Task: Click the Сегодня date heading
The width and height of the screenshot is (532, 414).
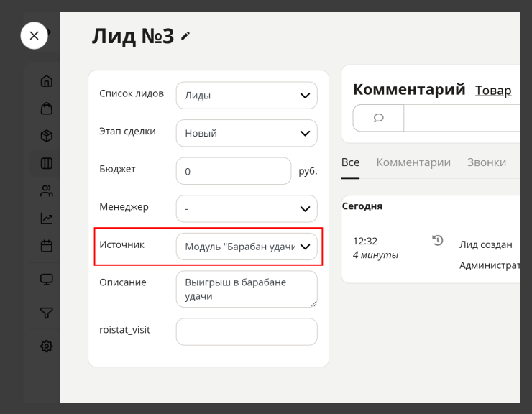Action: point(362,206)
